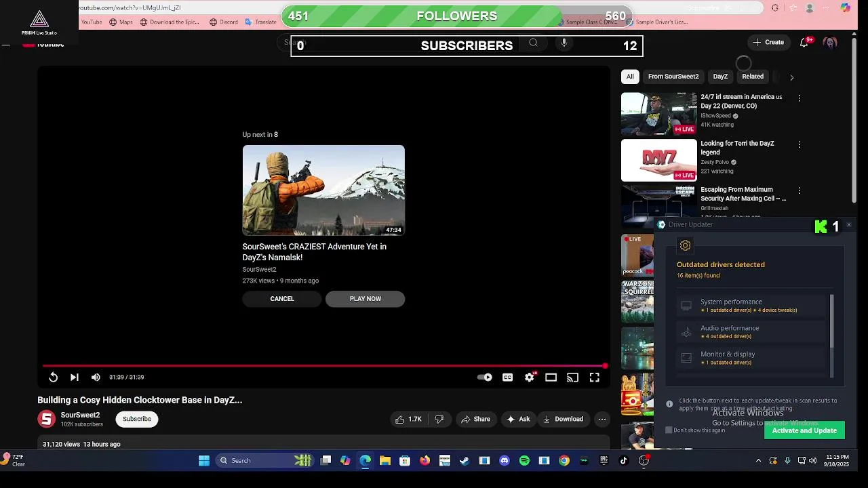Screen dimensions: 868x488
Task: Click Activate and Update button
Action: pos(804,430)
